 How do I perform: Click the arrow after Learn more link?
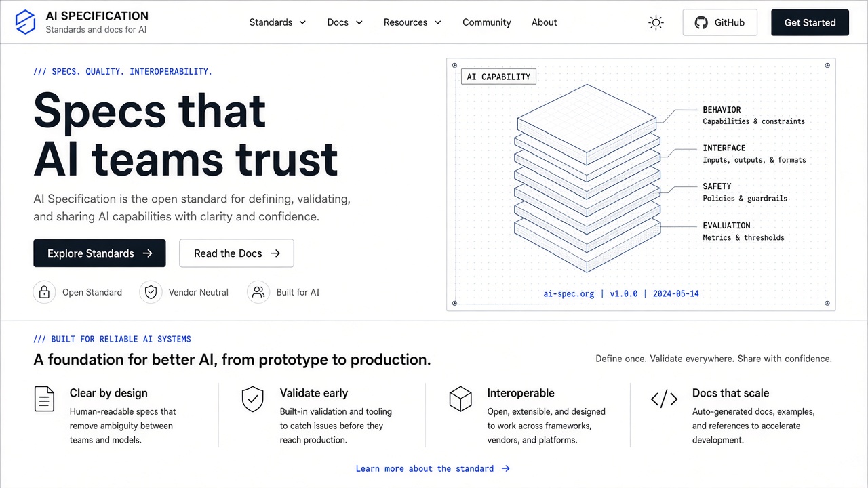[505, 468]
